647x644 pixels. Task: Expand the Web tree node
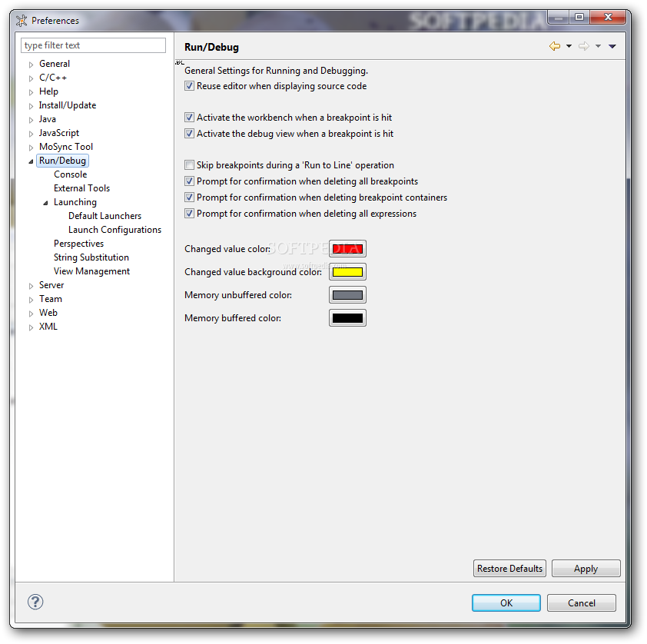pyautogui.click(x=31, y=313)
